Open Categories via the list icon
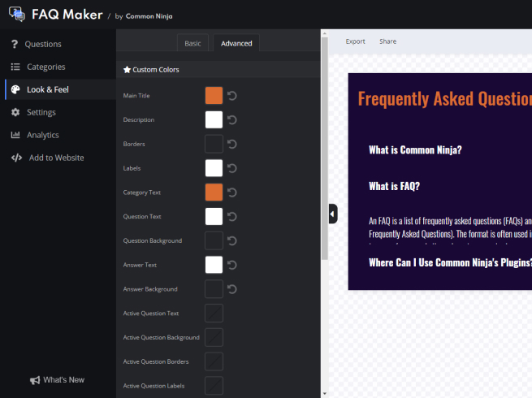This screenshot has height=398, width=532. click(15, 67)
